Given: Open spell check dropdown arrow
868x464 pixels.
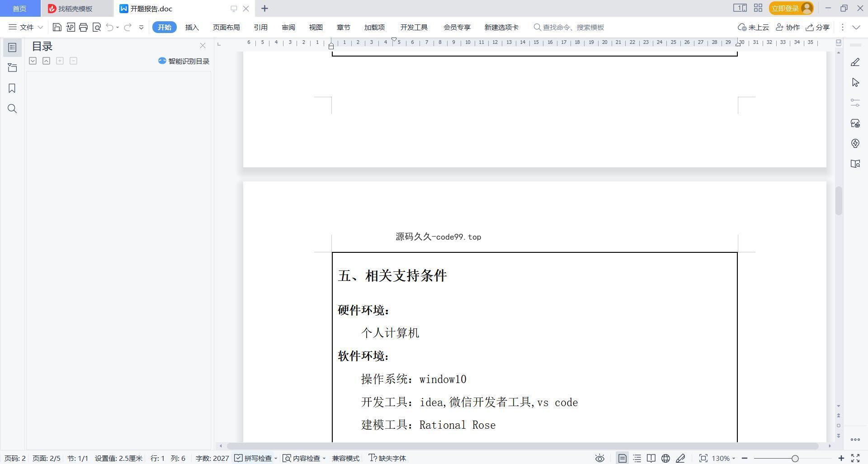Looking at the screenshot, I should [275, 458].
